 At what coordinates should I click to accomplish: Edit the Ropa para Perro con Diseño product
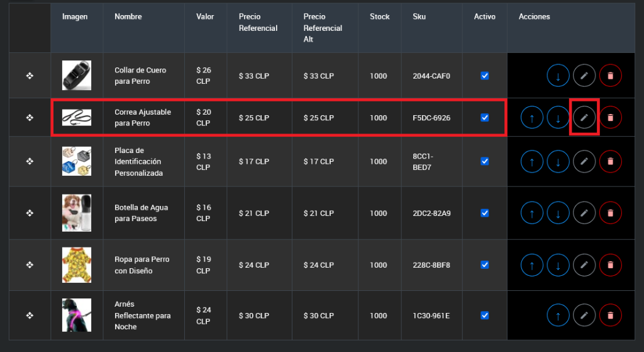pos(584,265)
